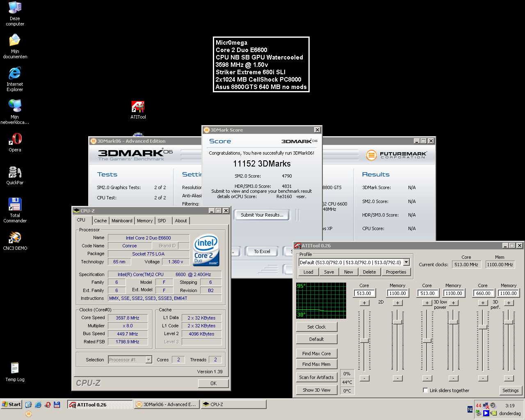Click the Find Max Mem button
The image size is (525, 420).
(317, 364)
